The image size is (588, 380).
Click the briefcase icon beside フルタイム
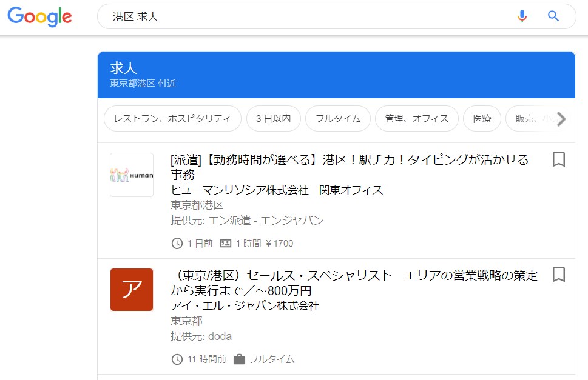pyautogui.click(x=239, y=359)
